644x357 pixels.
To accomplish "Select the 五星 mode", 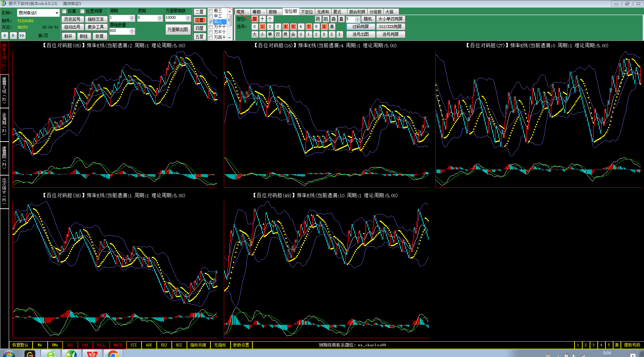I will tap(200, 37).
